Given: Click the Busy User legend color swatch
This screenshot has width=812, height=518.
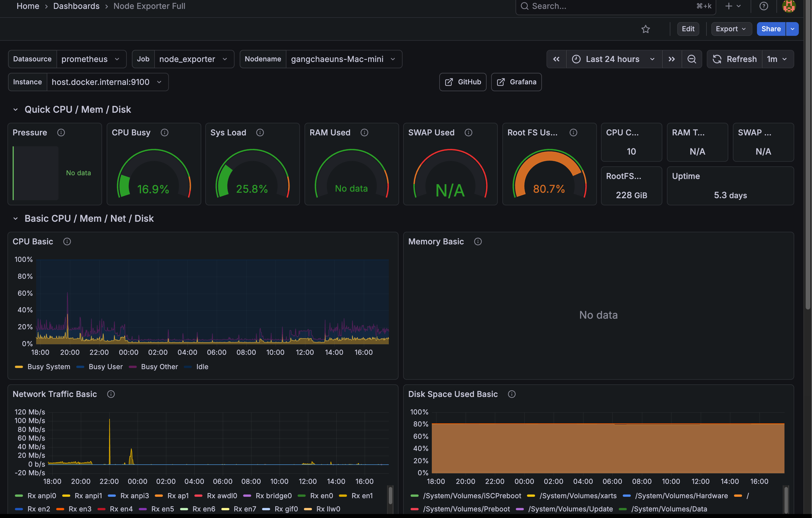Looking at the screenshot, I should pos(80,367).
